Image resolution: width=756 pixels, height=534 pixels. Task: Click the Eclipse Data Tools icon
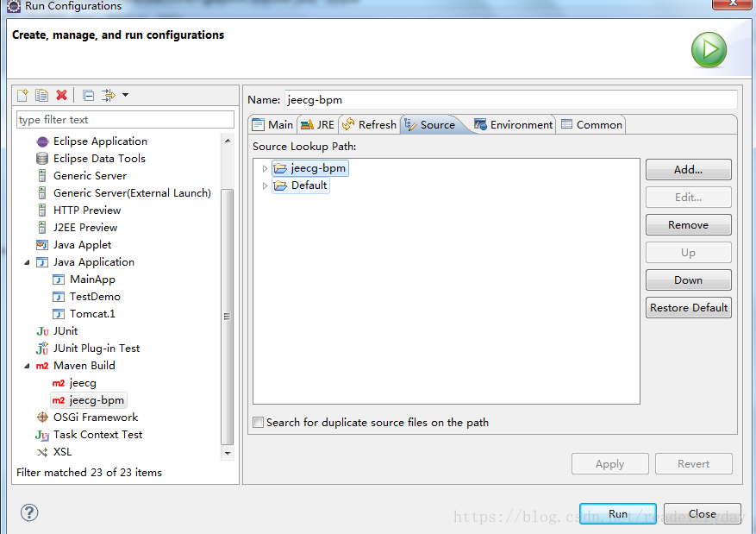[x=42, y=159]
